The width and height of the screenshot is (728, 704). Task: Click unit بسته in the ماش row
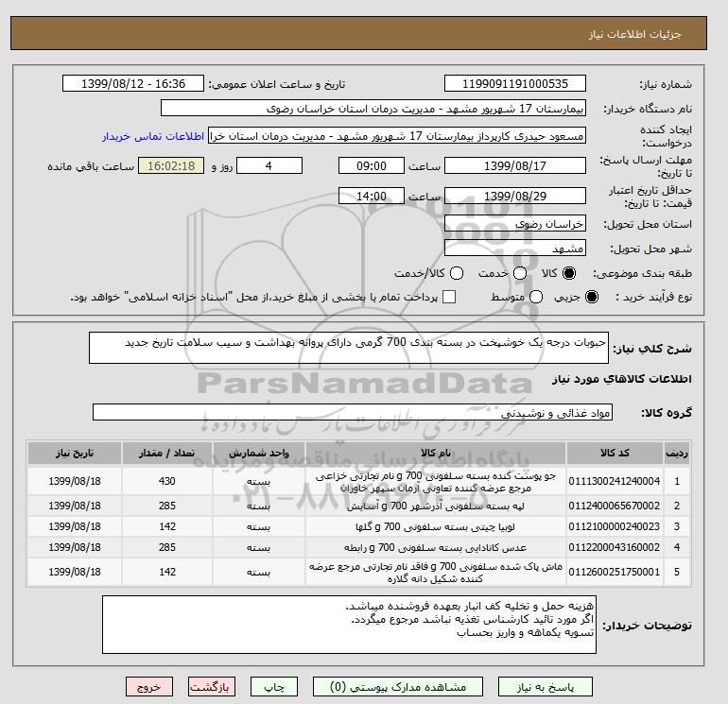259,573
